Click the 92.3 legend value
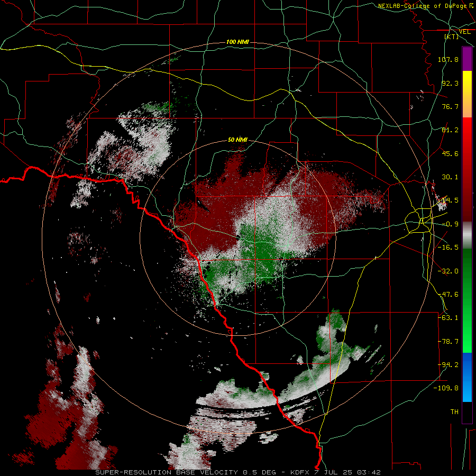 (x=450, y=83)
